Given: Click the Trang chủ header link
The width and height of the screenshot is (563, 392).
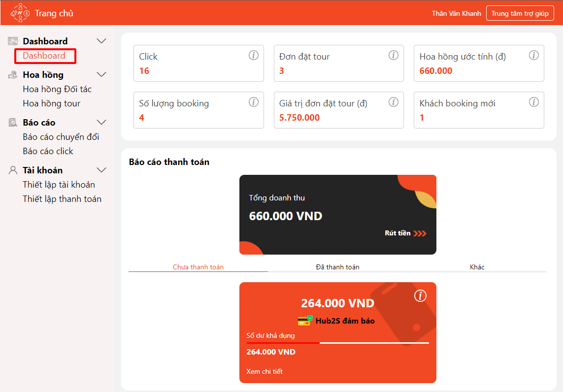Looking at the screenshot, I should [x=54, y=13].
